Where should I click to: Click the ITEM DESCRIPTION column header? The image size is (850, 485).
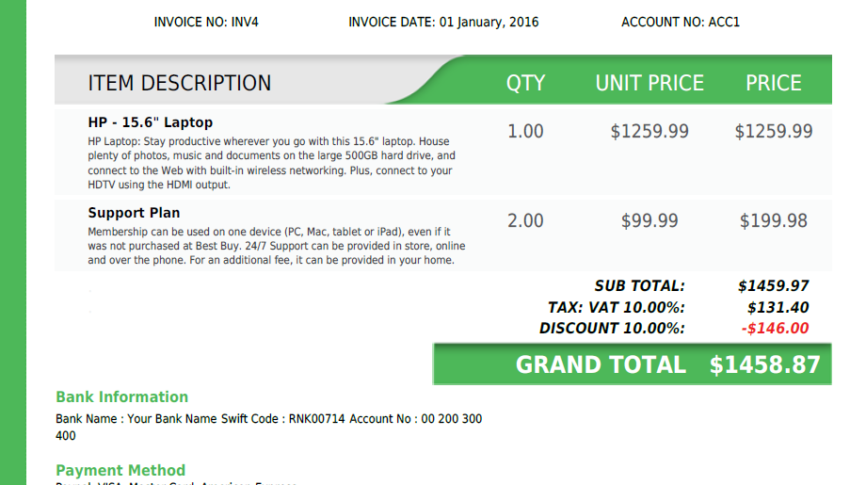coord(179,83)
